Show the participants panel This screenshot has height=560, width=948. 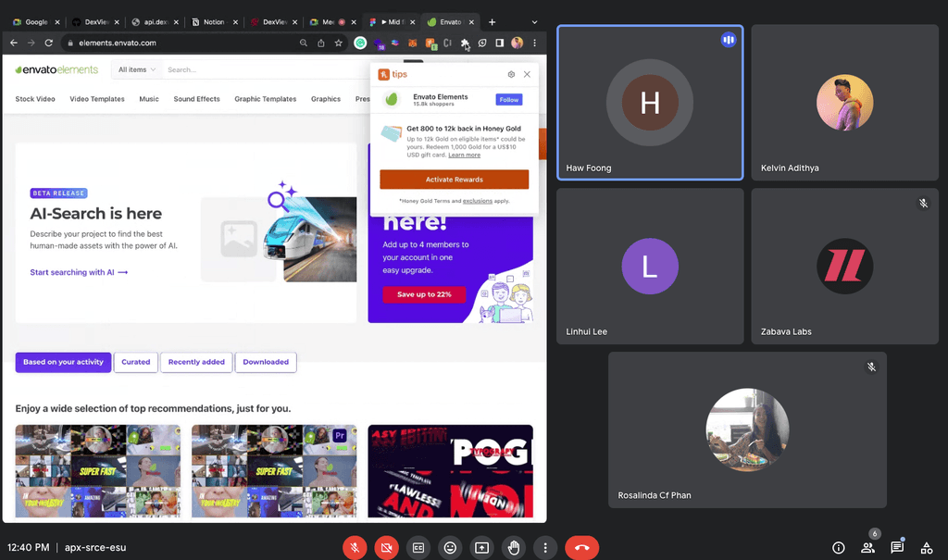click(867, 548)
